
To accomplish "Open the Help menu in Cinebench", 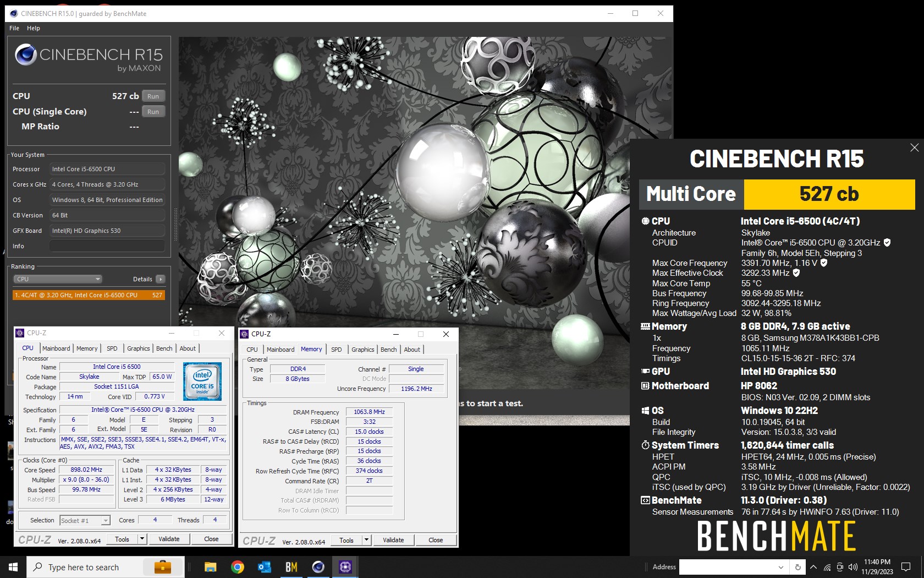I will (34, 28).
